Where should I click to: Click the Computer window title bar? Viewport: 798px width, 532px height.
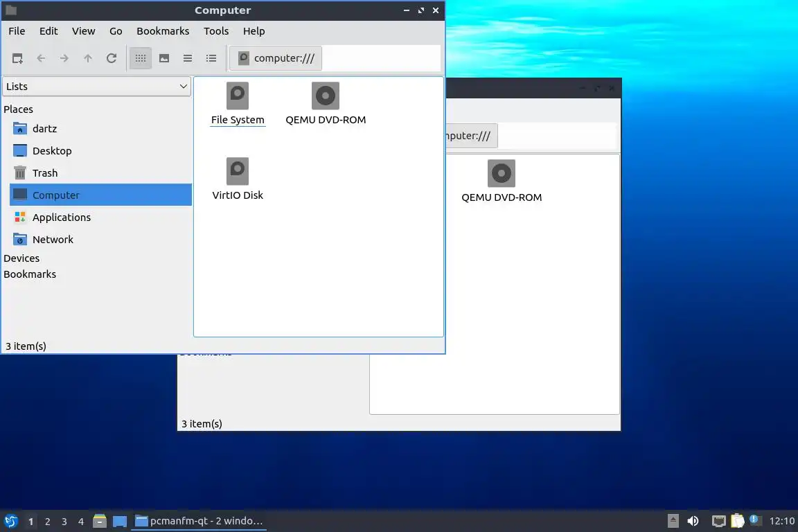pyautogui.click(x=223, y=10)
